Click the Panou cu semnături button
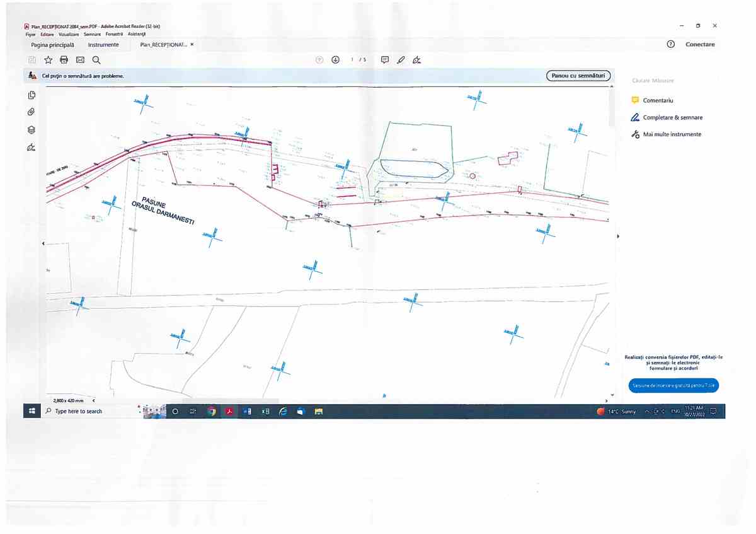The width and height of the screenshot is (756, 534). (578, 76)
